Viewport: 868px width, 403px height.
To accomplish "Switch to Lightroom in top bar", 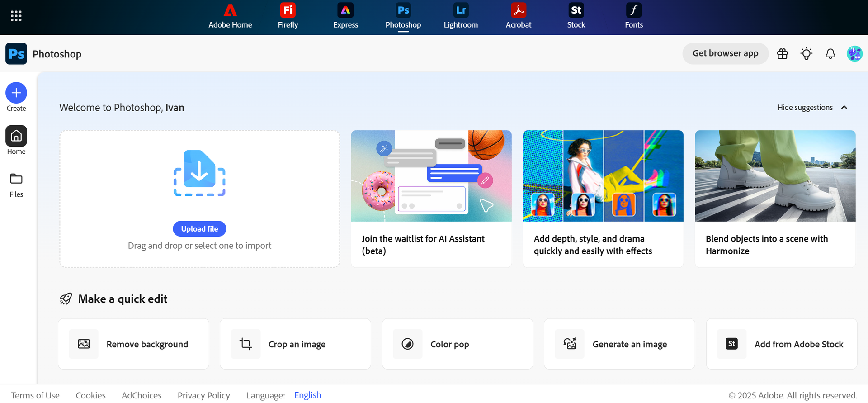I will [460, 16].
